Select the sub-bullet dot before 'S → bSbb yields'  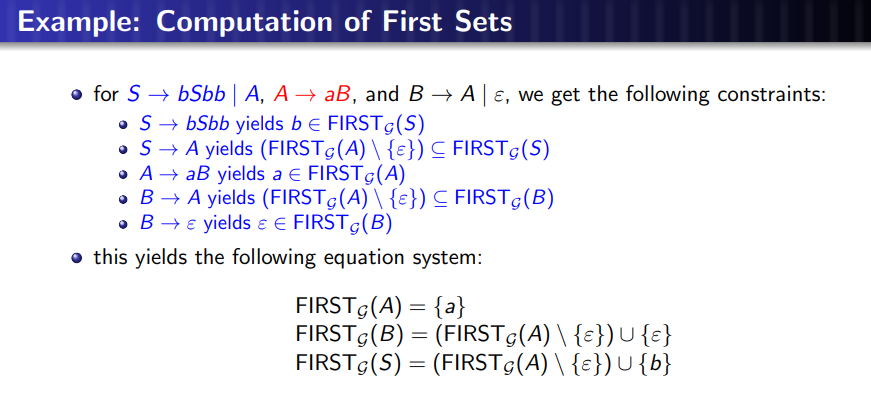click(x=123, y=125)
